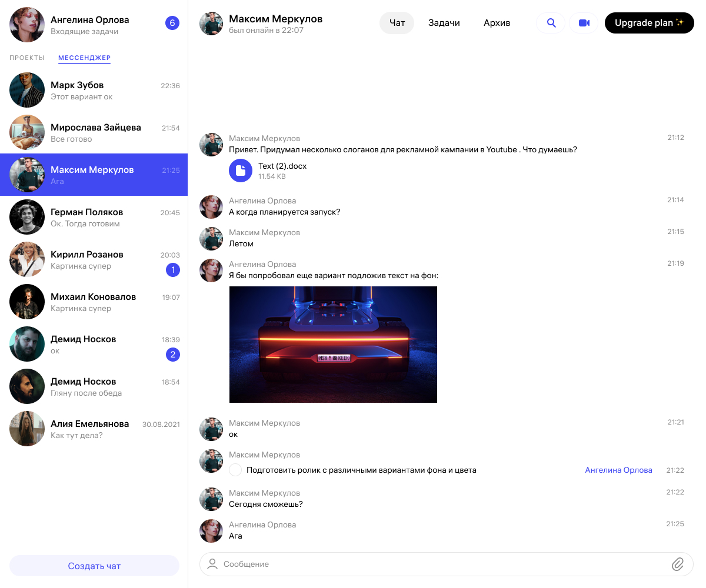The image size is (706, 588).
Task: Click Максим Меркулов's avatar in chat header
Action: [x=211, y=24]
